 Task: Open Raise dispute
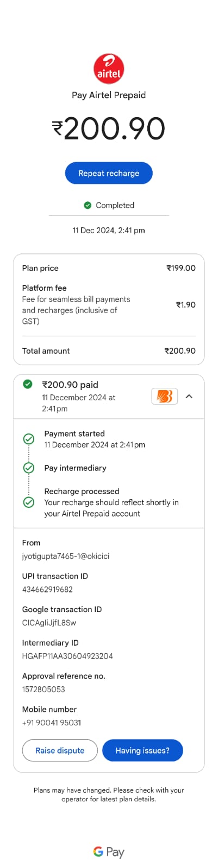(x=60, y=750)
